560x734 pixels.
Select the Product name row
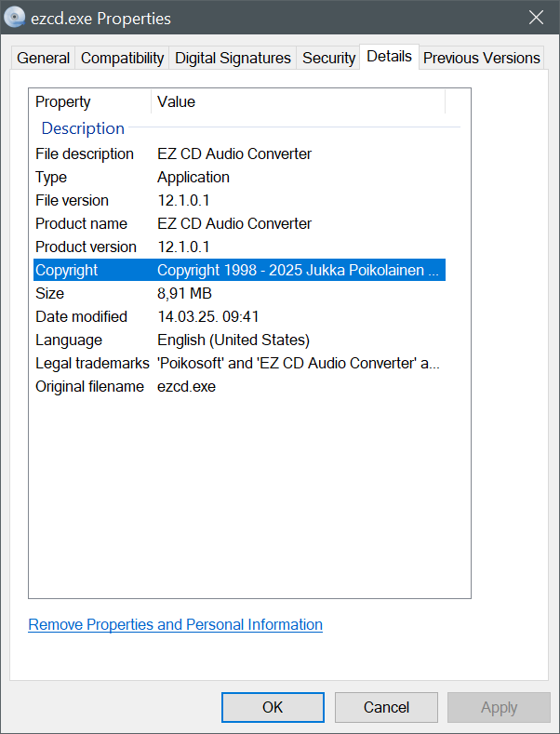(x=239, y=223)
